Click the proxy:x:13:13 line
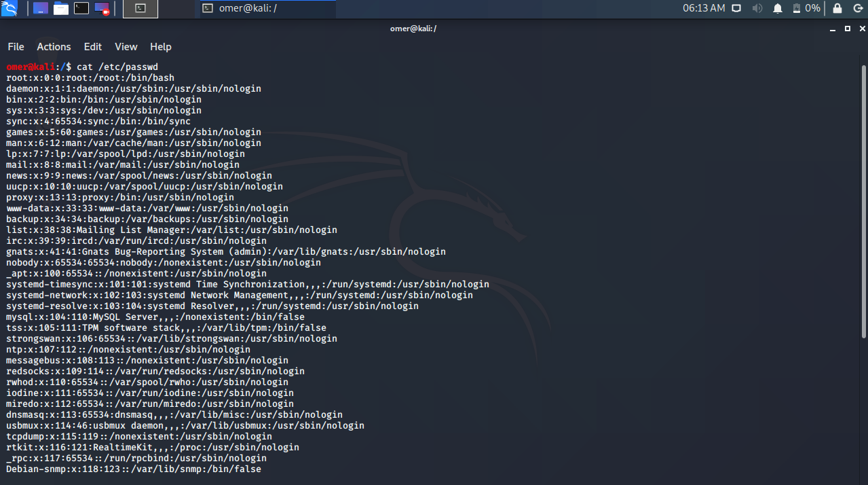Viewport: 868px width, 485px height. tap(120, 197)
